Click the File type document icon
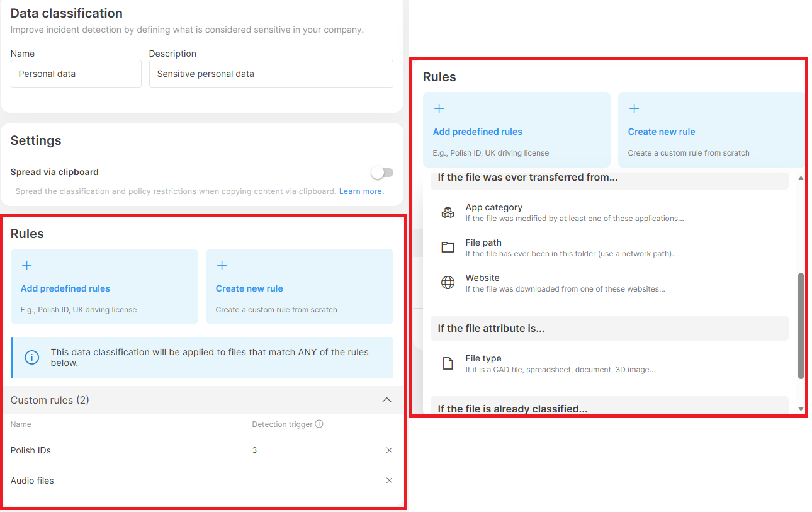Screen dimensions: 812x512 pyautogui.click(x=448, y=363)
